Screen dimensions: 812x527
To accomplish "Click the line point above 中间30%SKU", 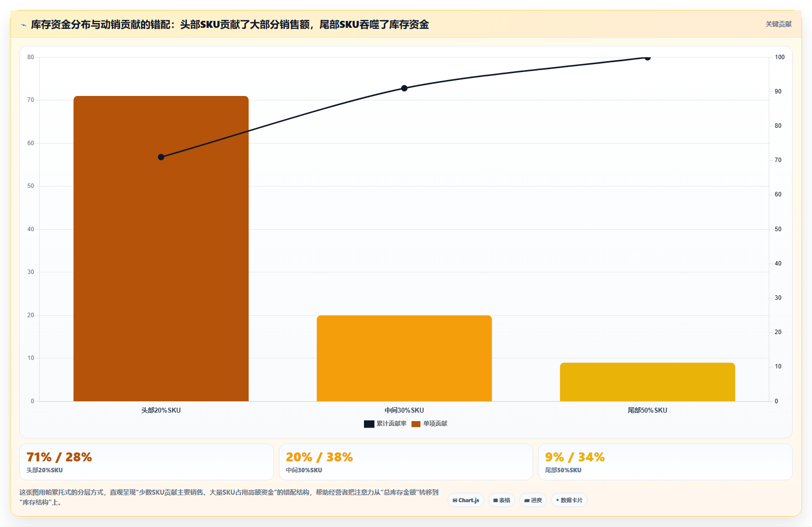I will [x=404, y=88].
